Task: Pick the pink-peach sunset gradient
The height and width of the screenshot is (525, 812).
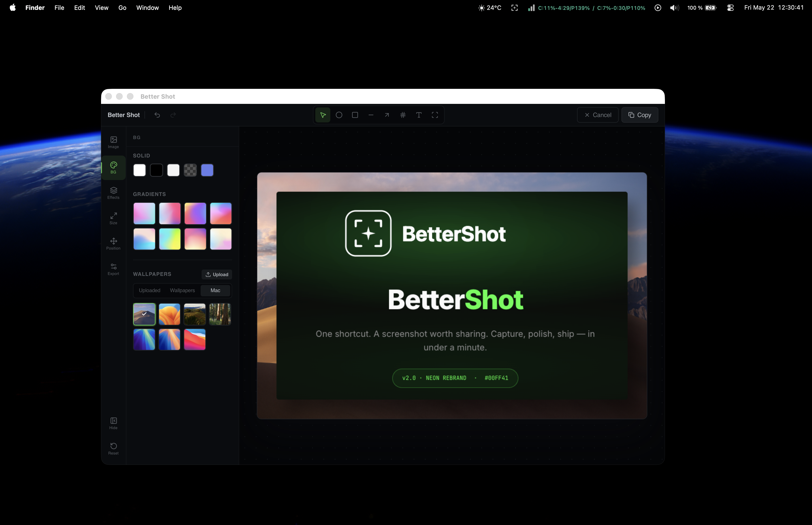Action: click(x=195, y=239)
